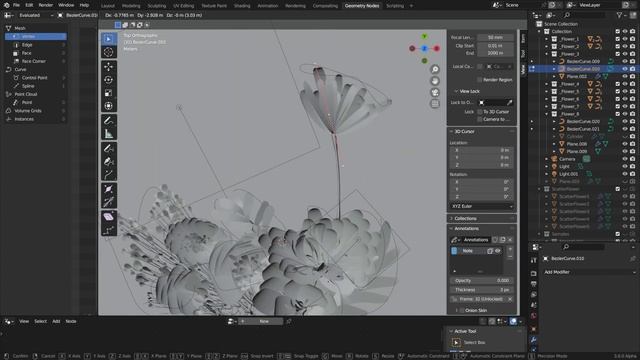The height and width of the screenshot is (360, 640).
Task: Switch to the Shading workspace tab
Action: tap(242, 6)
